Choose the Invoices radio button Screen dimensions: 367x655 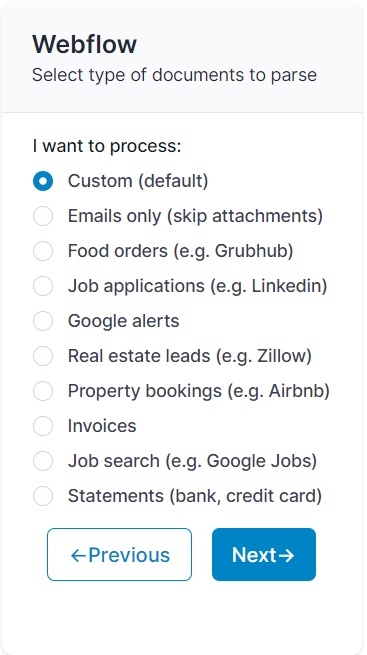coord(43,426)
